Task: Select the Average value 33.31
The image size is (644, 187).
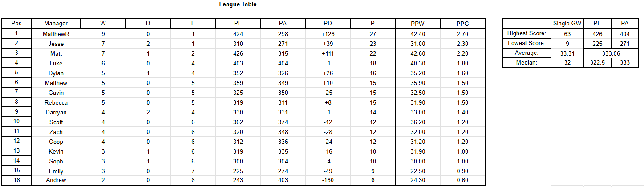Action: coord(567,53)
